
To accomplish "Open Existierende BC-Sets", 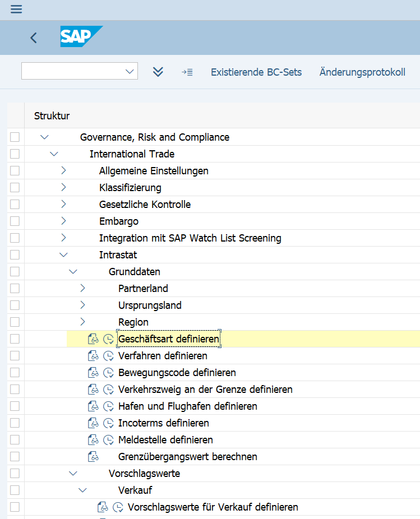I will tap(256, 72).
